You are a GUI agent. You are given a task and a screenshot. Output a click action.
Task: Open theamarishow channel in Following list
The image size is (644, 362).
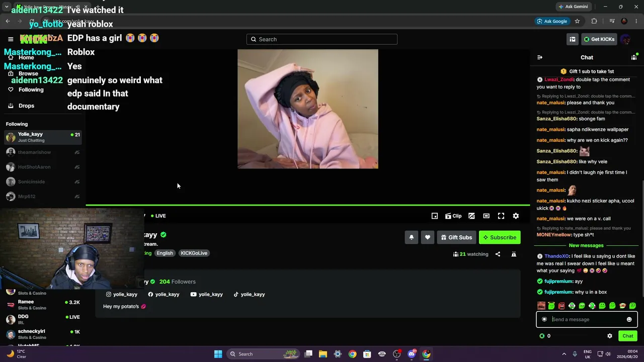coord(43,152)
